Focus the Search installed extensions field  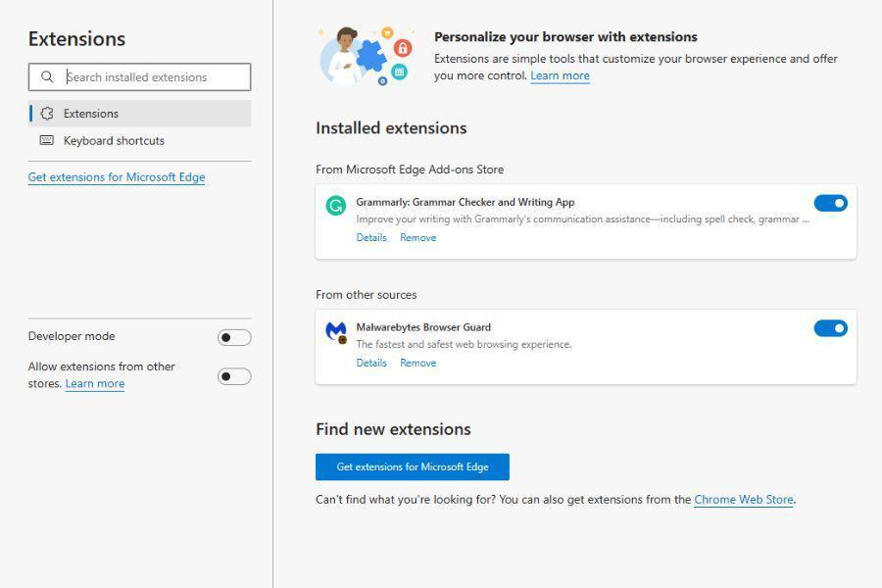click(139, 77)
